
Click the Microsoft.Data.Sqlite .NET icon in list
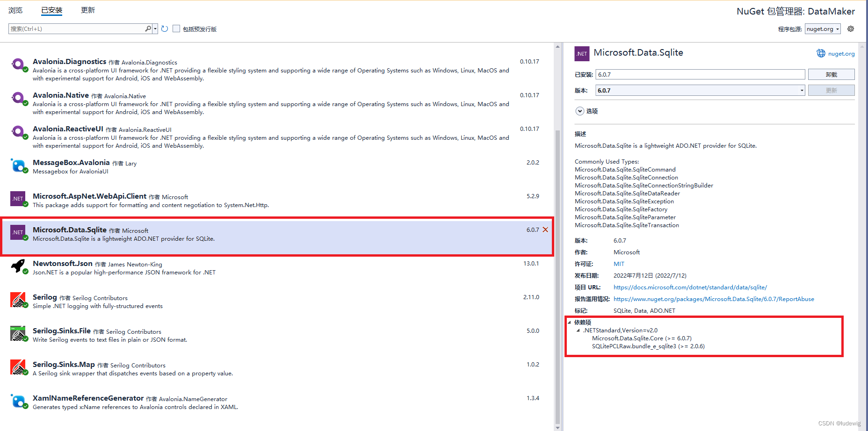[18, 232]
